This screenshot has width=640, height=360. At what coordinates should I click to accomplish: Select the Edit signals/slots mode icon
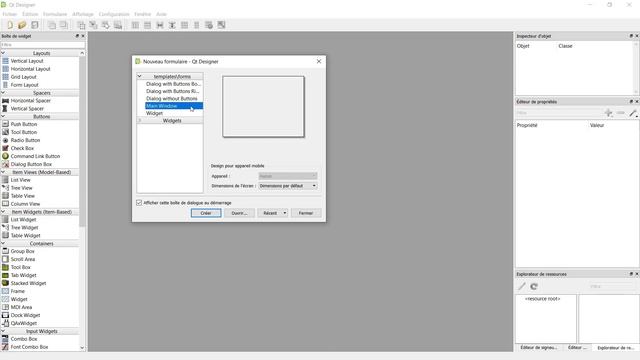pyautogui.click(x=93, y=25)
